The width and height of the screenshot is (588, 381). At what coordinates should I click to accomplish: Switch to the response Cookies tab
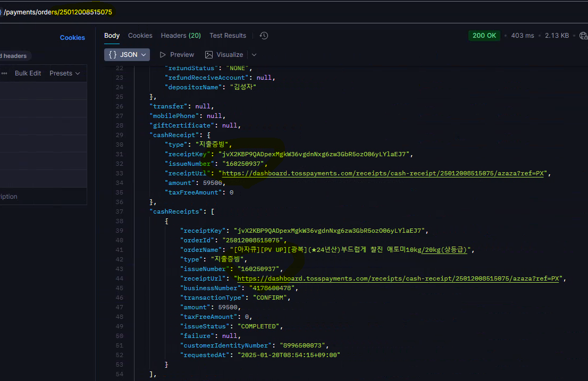pyautogui.click(x=140, y=36)
